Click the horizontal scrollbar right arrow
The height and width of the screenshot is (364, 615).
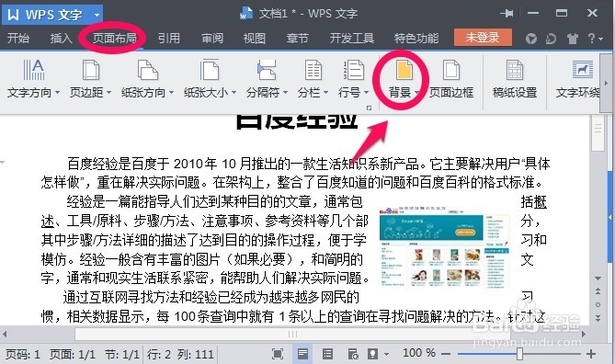pos(584,335)
